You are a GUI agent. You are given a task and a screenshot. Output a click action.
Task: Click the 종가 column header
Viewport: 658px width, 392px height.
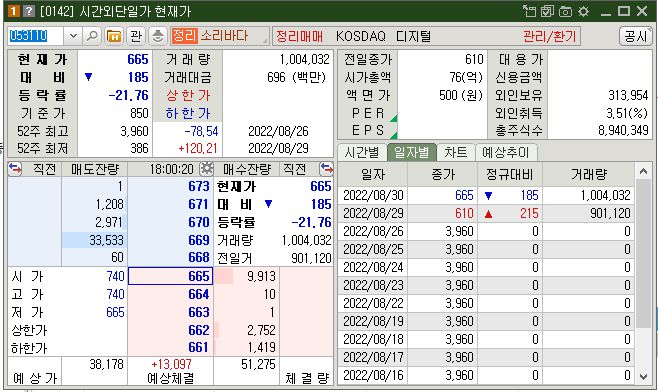tap(443, 174)
